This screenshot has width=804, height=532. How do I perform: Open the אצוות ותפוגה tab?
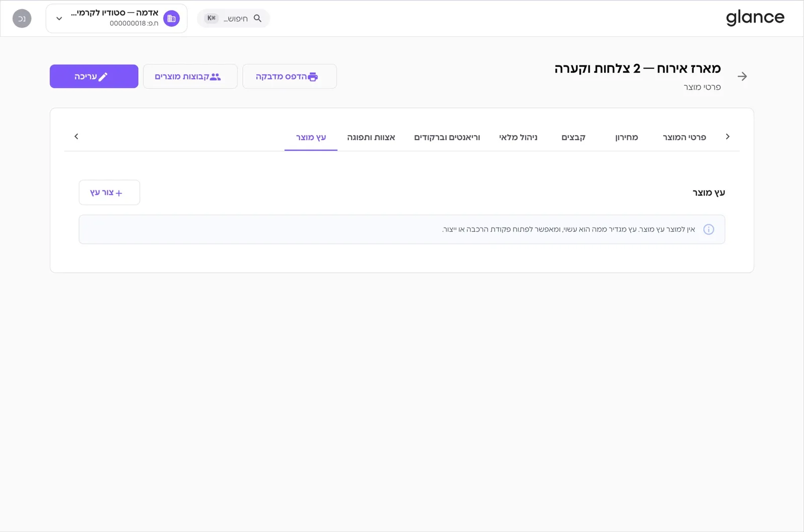click(x=371, y=137)
